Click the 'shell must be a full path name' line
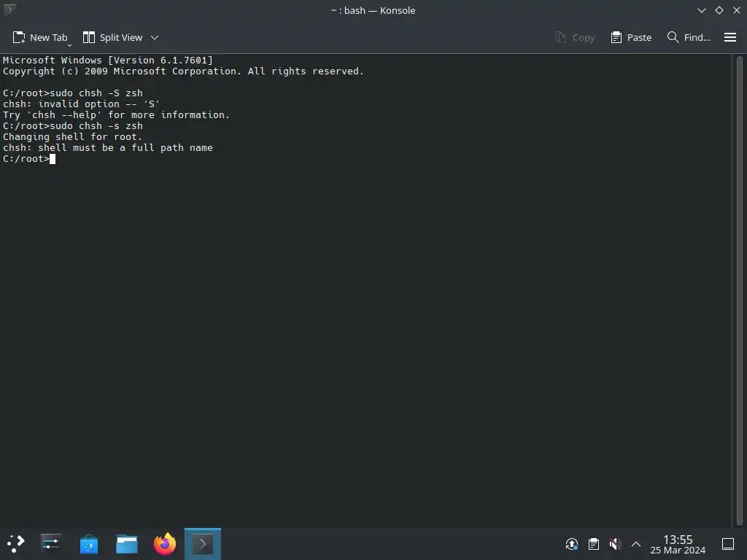747x560 pixels. click(x=108, y=147)
